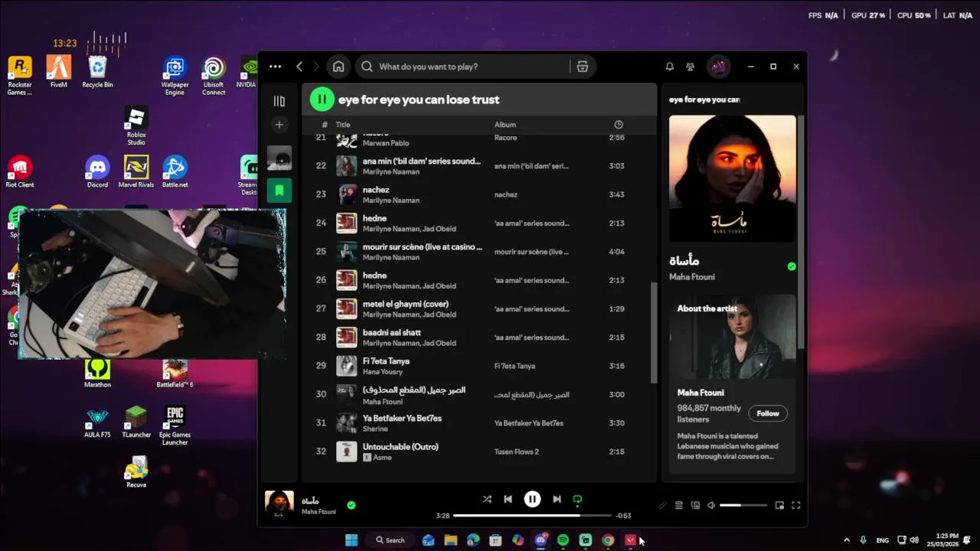
Task: Enter full screen mode in Spotify
Action: 796,505
